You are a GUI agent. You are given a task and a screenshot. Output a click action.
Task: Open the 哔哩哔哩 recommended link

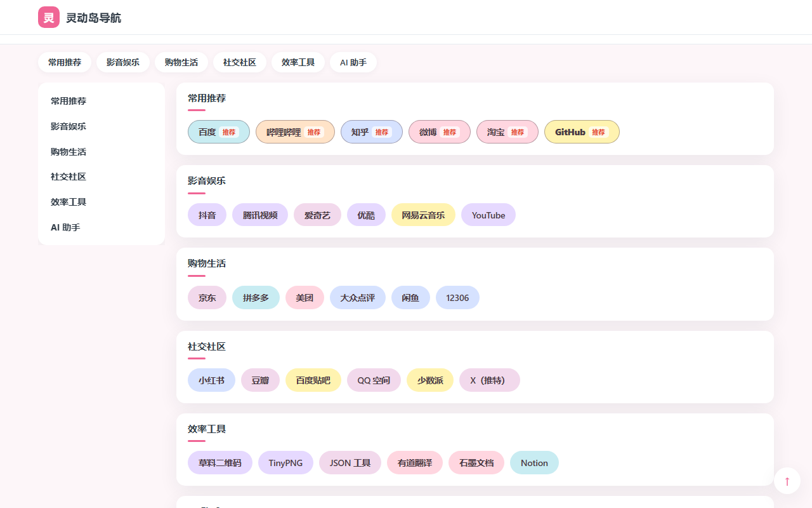[x=295, y=132]
